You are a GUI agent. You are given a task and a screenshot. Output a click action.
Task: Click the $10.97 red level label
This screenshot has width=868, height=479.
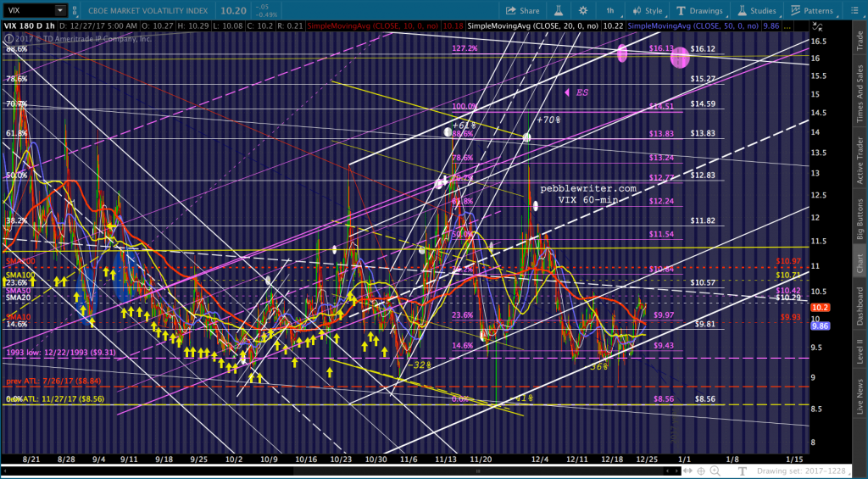point(788,261)
